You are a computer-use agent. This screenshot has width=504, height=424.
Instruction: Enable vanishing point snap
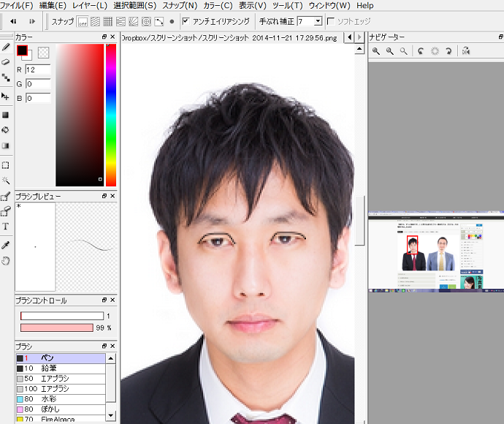point(121,22)
